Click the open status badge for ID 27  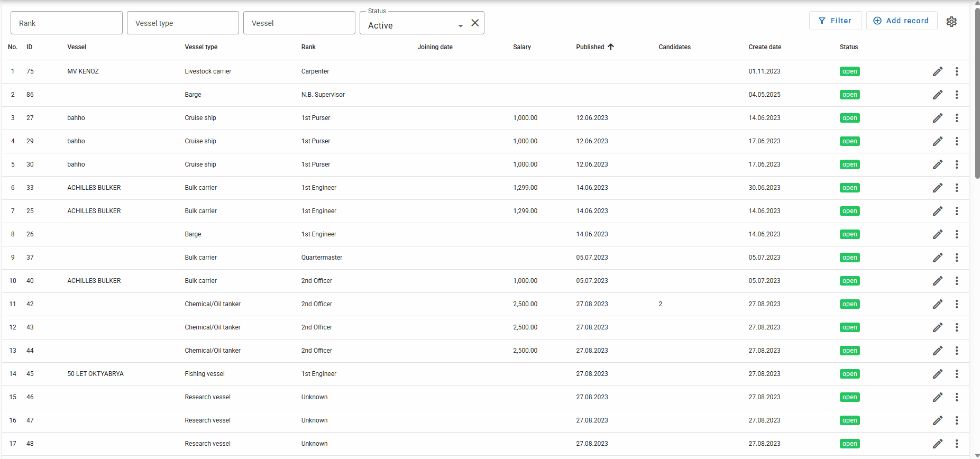[x=849, y=118]
